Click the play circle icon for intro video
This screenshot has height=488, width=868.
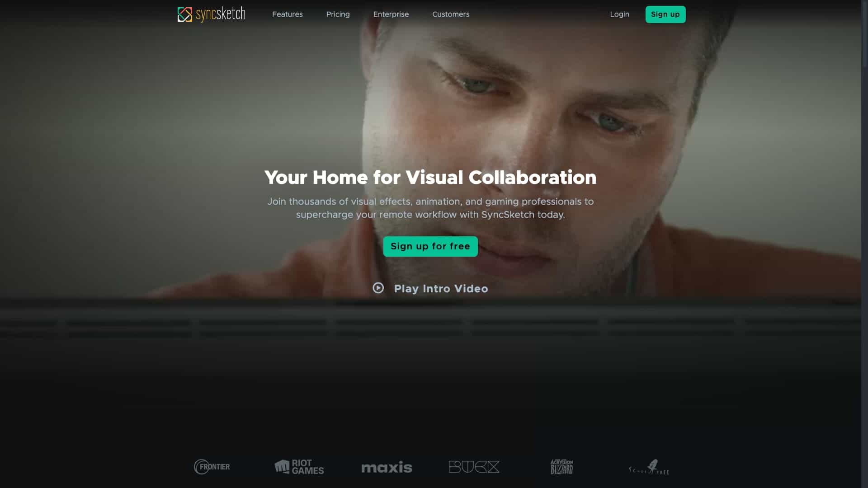click(378, 288)
